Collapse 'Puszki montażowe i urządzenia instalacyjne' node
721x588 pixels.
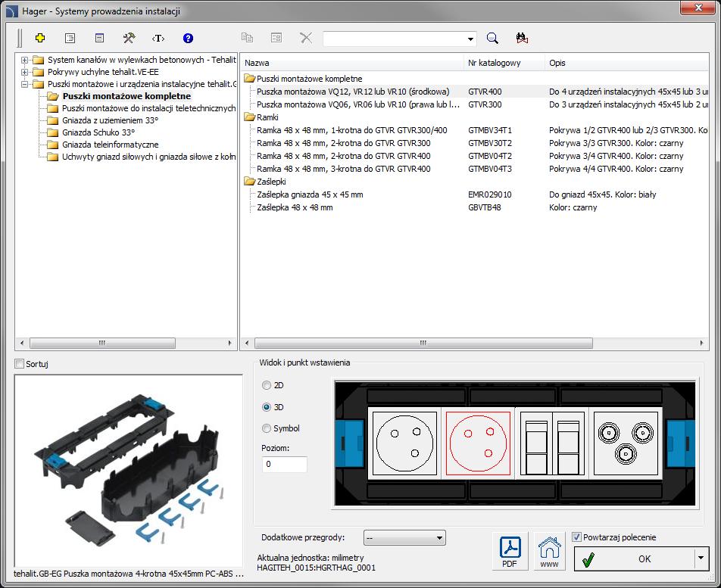[x=24, y=84]
